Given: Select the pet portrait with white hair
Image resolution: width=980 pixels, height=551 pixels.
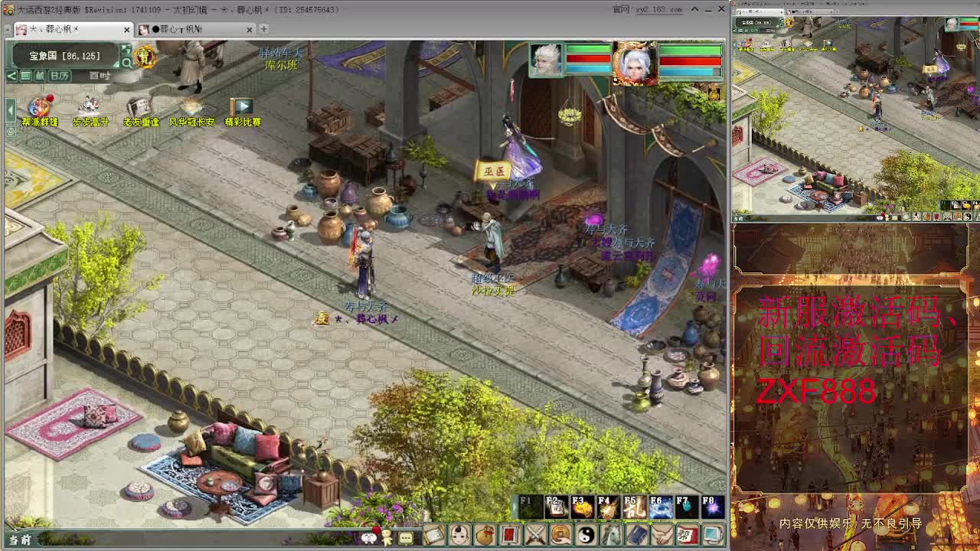Looking at the screenshot, I should [546, 60].
